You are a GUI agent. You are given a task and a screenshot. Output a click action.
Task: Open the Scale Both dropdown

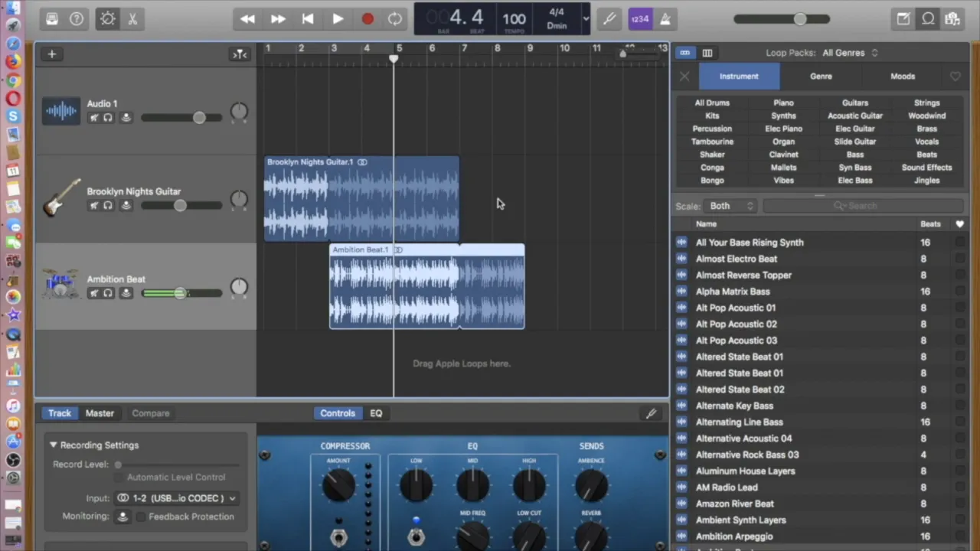coord(731,206)
